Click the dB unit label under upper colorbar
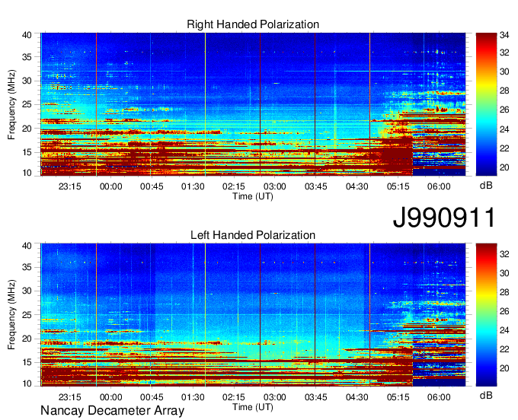The image size is (518, 420). click(486, 185)
